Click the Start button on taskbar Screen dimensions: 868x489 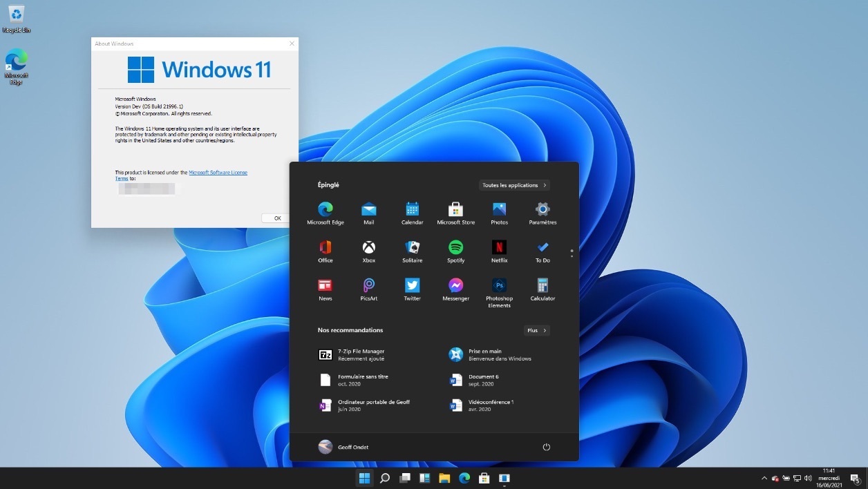364,478
